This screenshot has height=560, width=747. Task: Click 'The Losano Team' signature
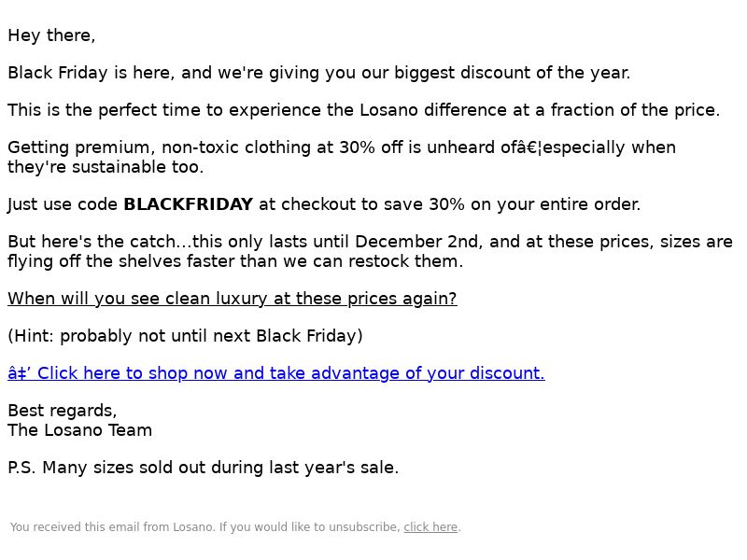pos(80,430)
